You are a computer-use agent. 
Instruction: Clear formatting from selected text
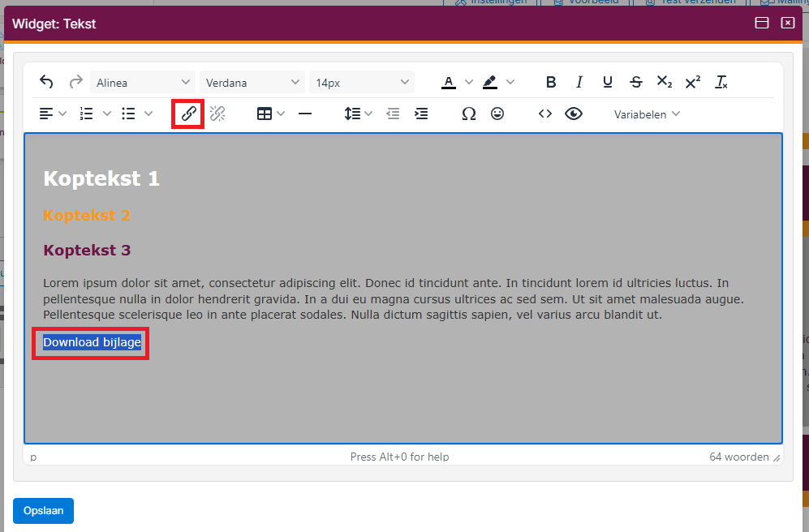coord(721,82)
